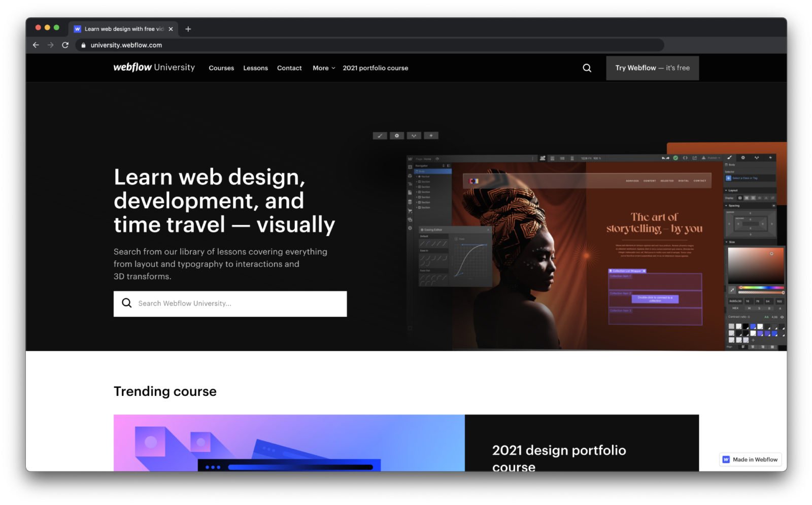
Task: Click the magnifier icon inside the hero search box
Action: click(x=127, y=303)
